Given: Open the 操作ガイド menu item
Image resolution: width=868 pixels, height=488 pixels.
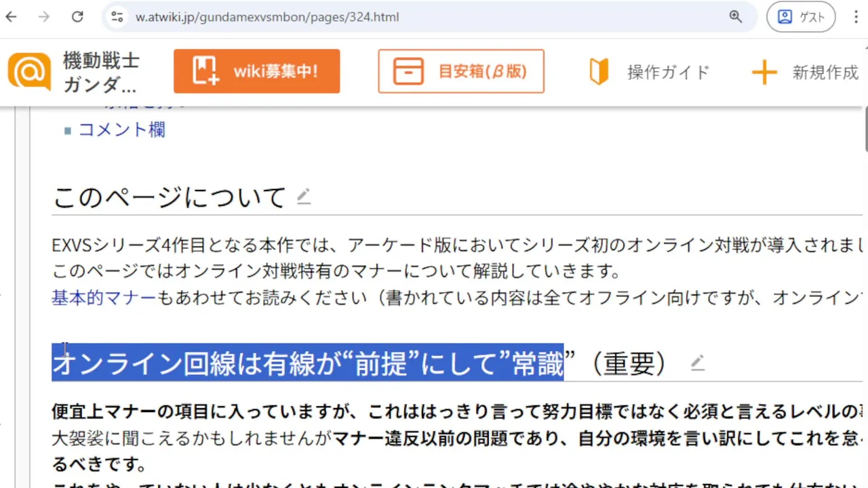Looking at the screenshot, I should [668, 72].
